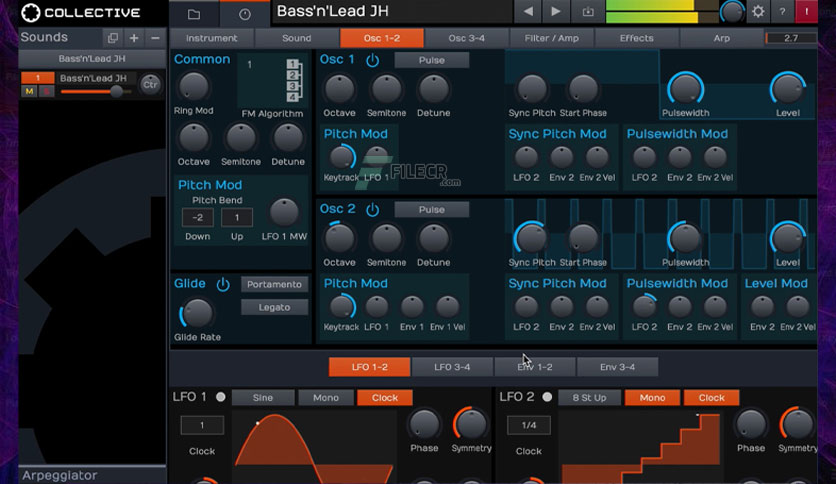Open the preset browser folder icon
This screenshot has width=836, height=484.
(x=194, y=14)
